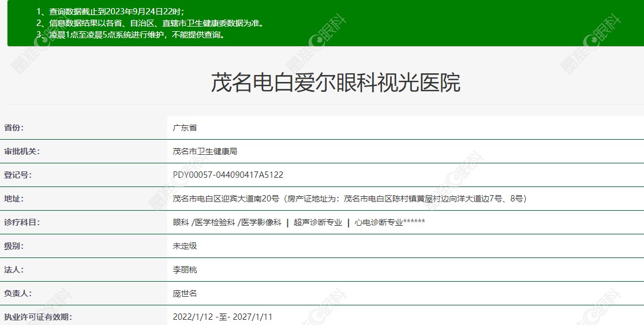Click the 登记号 label
The height and width of the screenshot is (325, 644).
[18, 175]
